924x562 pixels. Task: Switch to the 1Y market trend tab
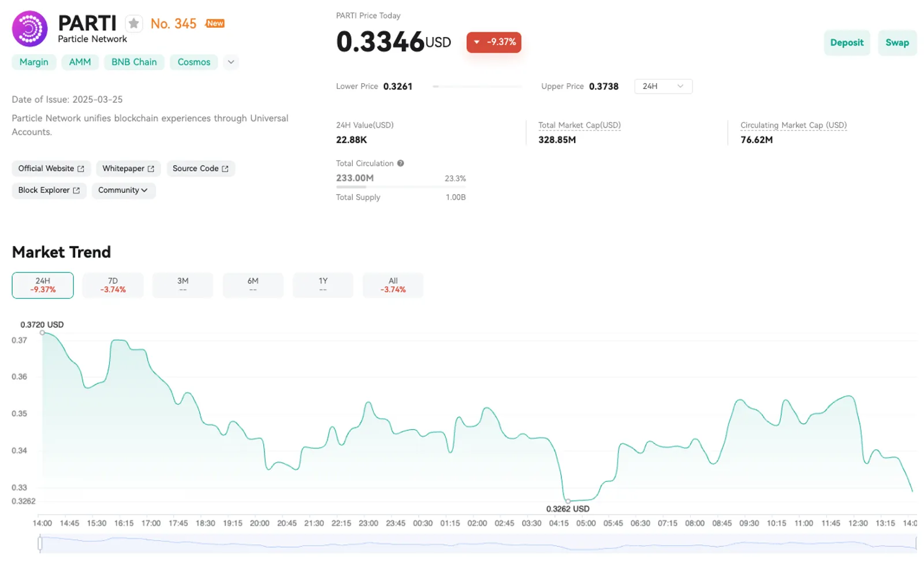click(323, 285)
